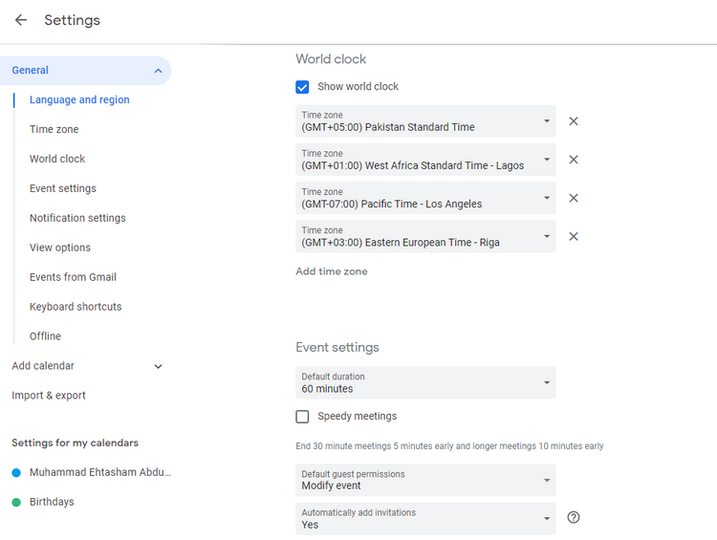This screenshot has width=717, height=540.
Task: Open the Default guest permissions dropdown
Action: pyautogui.click(x=425, y=480)
